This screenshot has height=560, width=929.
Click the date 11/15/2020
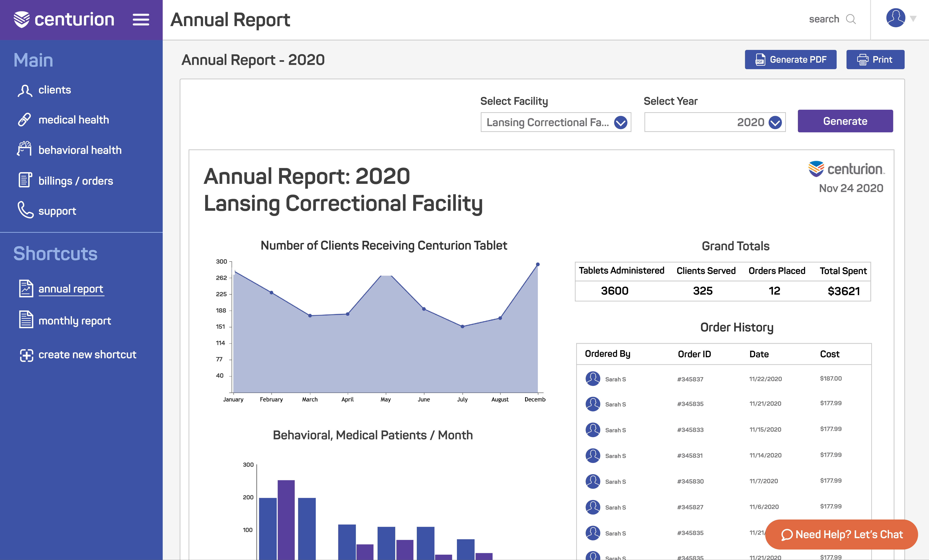pos(765,430)
